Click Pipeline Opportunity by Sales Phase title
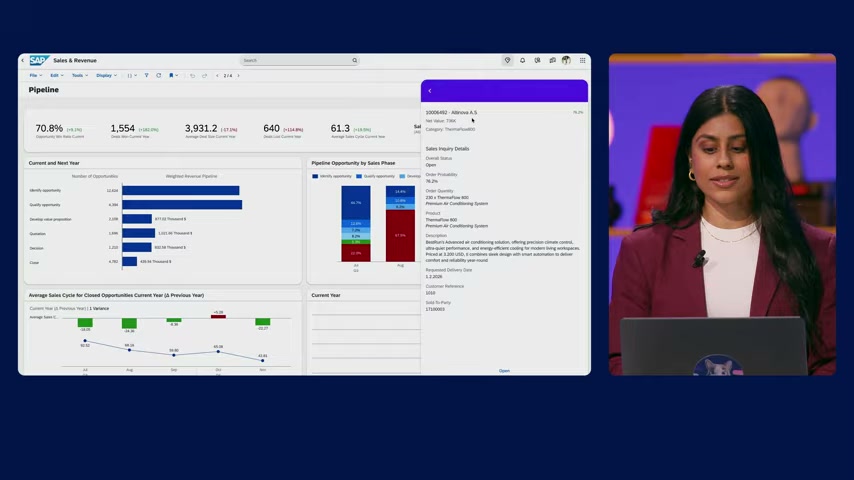Viewport: 854px width, 480px height. coord(353,163)
